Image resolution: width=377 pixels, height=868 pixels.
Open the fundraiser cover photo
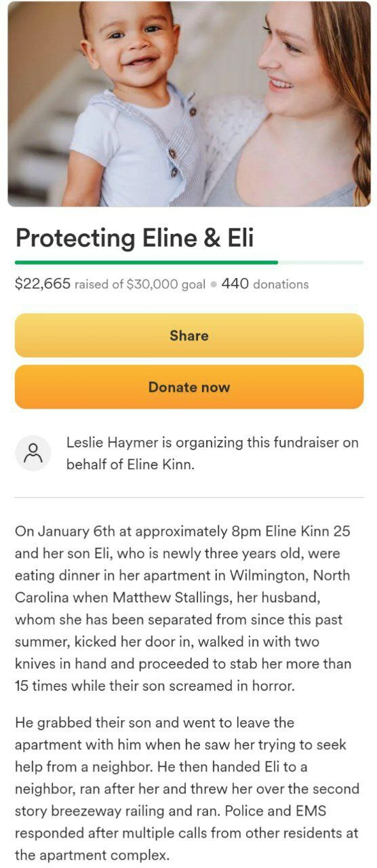point(189,104)
